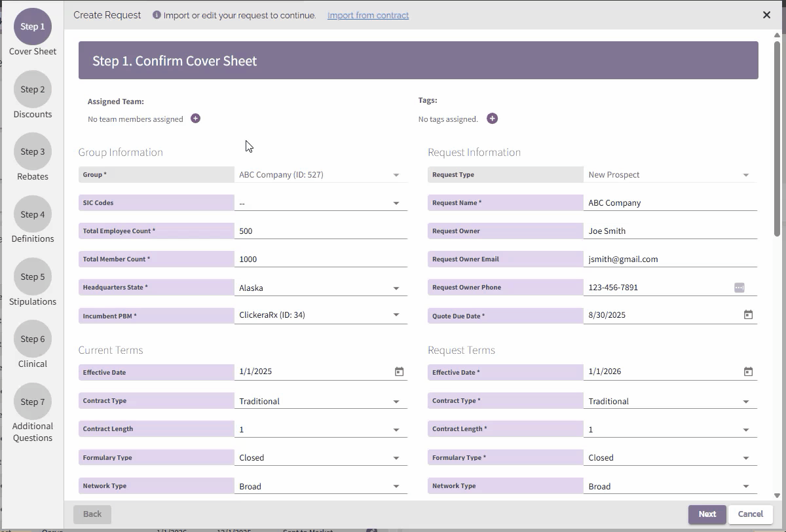Add an assigned team member with plus icon
This screenshot has height=532, width=786.
[x=195, y=119]
